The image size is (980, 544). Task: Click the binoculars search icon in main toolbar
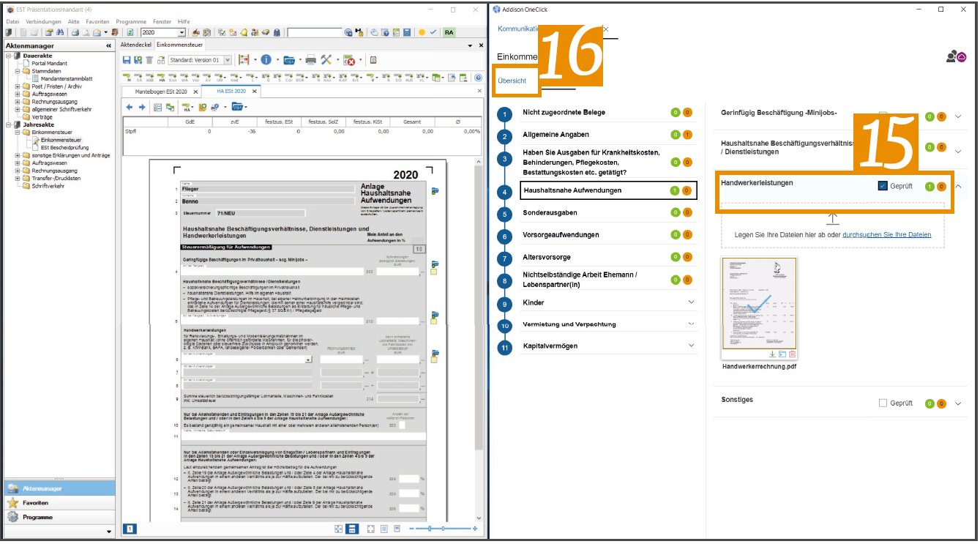coord(59,32)
